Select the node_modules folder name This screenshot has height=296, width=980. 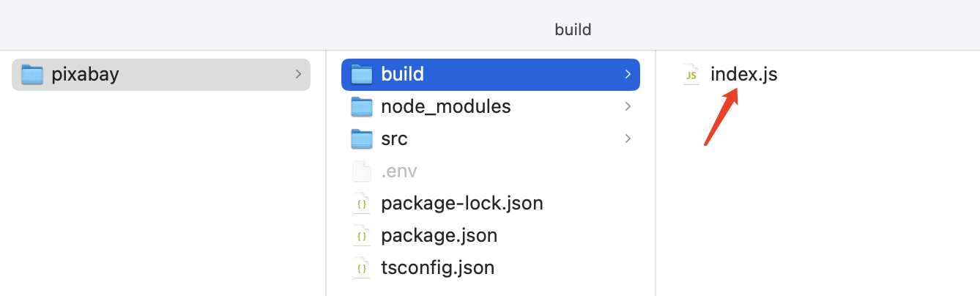point(445,106)
